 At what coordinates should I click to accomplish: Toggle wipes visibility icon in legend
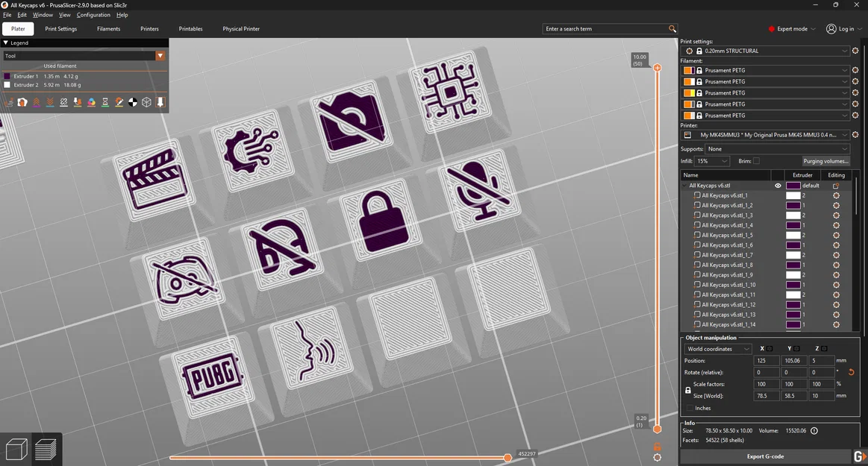click(22, 102)
